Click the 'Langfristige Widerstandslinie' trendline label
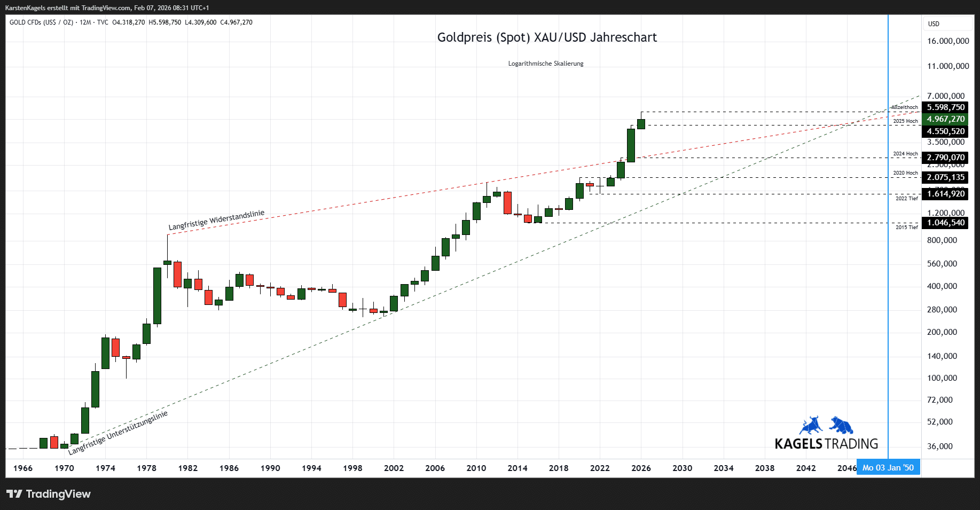 pyautogui.click(x=216, y=220)
